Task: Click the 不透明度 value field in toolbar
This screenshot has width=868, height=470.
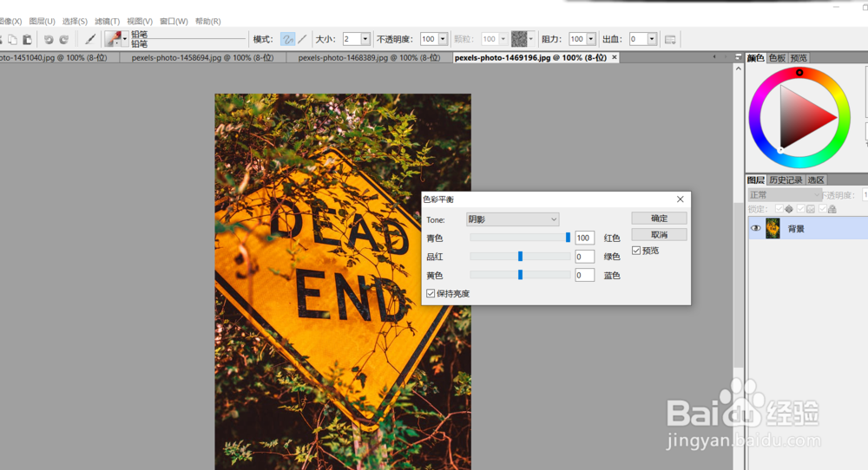Action: click(429, 39)
